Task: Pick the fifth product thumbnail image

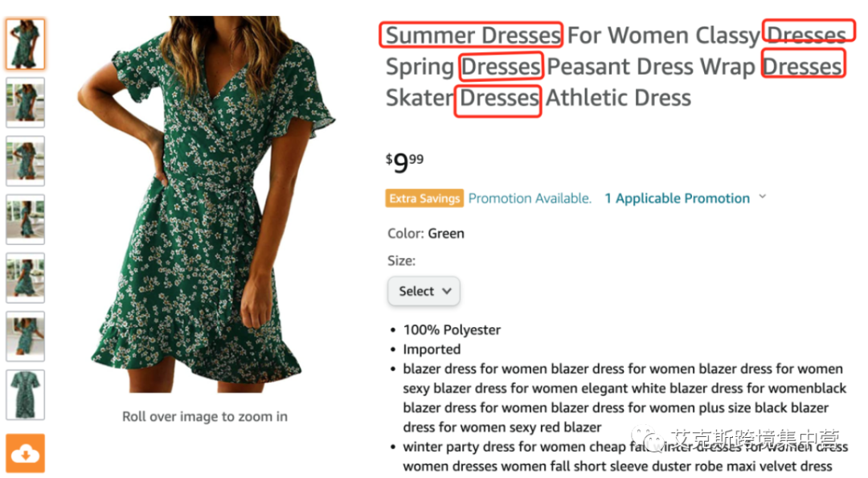Action: click(x=26, y=277)
